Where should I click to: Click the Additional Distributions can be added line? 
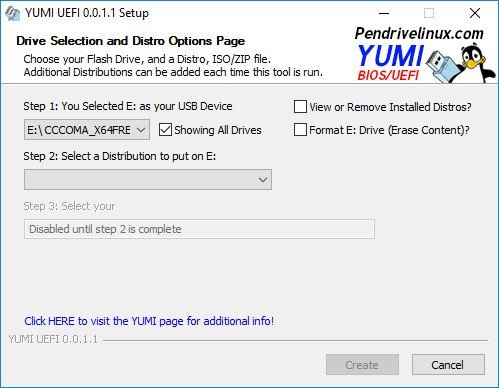(173, 72)
